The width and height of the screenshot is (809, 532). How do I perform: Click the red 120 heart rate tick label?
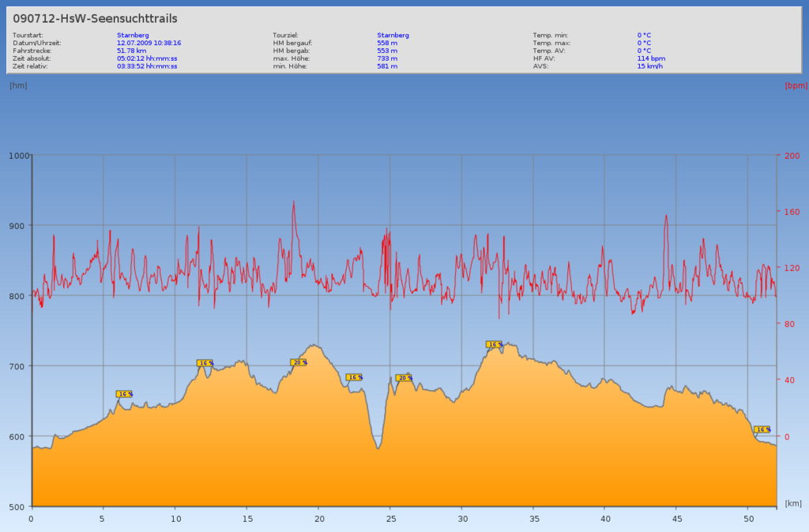792,268
